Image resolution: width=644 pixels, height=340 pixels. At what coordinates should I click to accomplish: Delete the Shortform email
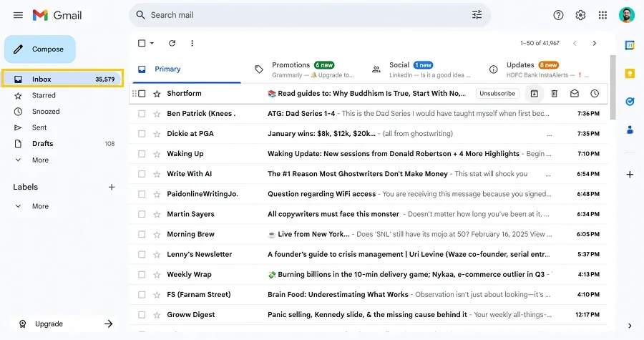click(554, 94)
